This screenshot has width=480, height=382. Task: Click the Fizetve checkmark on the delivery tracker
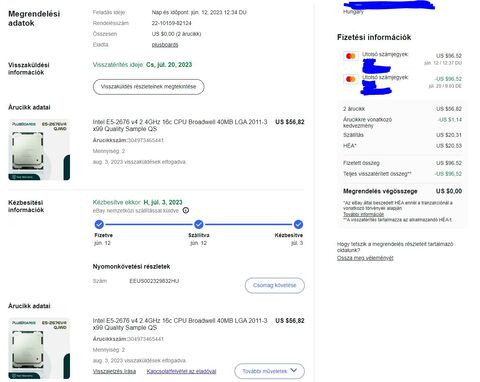tap(99, 224)
